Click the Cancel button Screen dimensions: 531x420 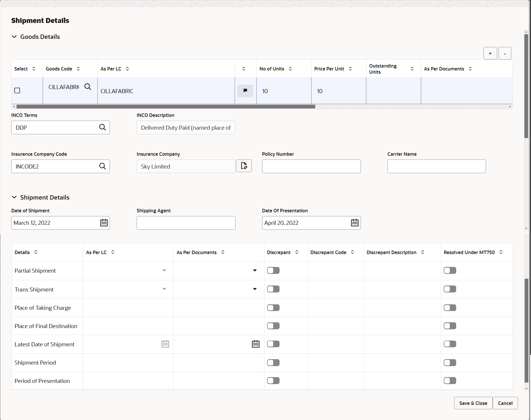tap(505, 403)
